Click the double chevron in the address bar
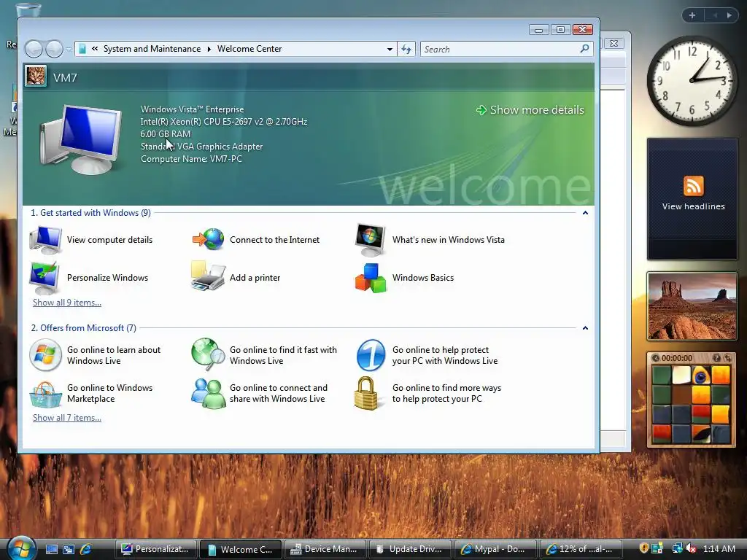 [95, 49]
